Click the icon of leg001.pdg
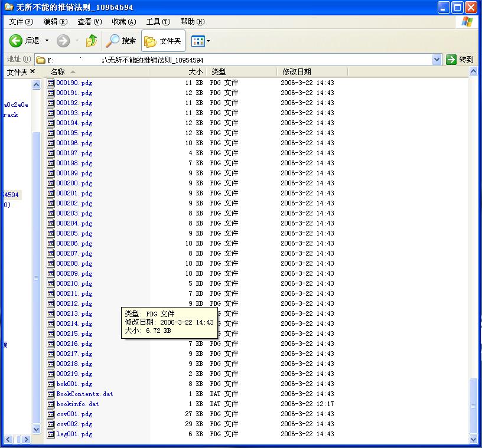This screenshot has height=448, width=482. (51, 434)
